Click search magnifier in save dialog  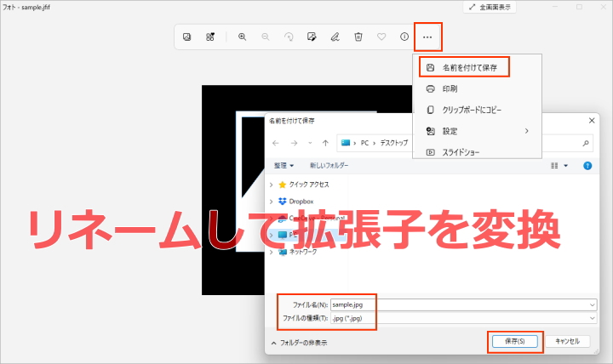point(585,144)
